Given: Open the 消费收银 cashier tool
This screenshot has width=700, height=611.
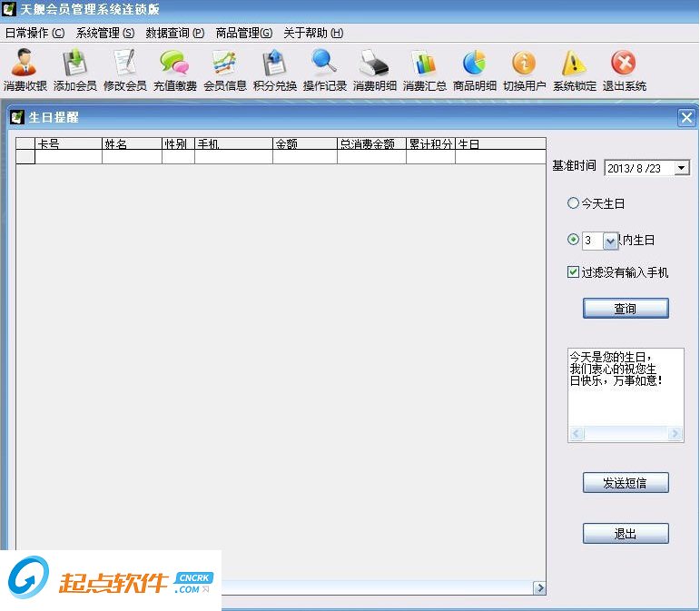Looking at the screenshot, I should (x=25, y=70).
